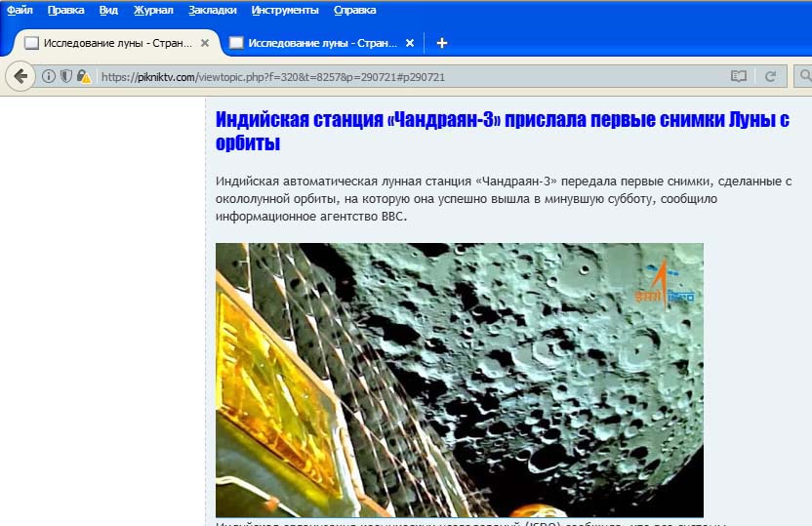Image resolution: width=812 pixels, height=526 pixels.
Task: Reload the page with refresh icon
Action: 771,77
